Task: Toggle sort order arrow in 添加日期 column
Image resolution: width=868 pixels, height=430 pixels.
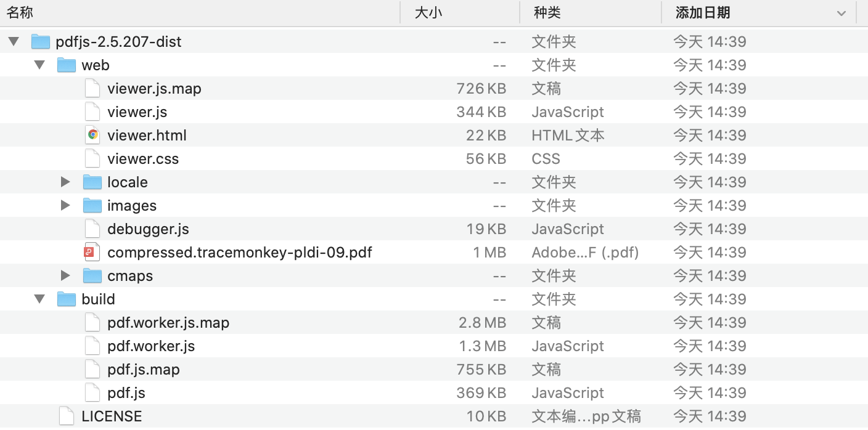Action: (x=841, y=13)
